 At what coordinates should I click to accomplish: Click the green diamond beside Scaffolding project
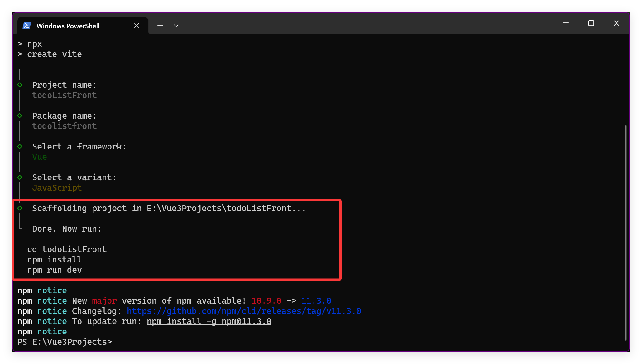pyautogui.click(x=20, y=208)
